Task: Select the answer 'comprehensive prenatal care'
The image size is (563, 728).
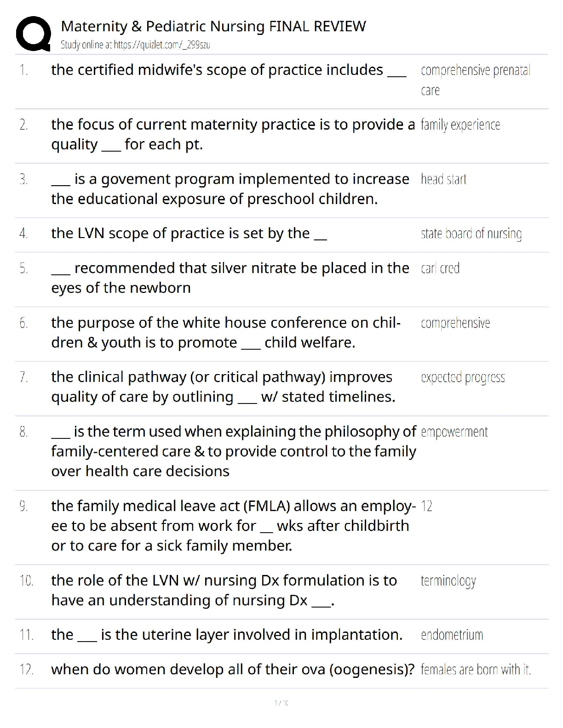Action: point(475,80)
